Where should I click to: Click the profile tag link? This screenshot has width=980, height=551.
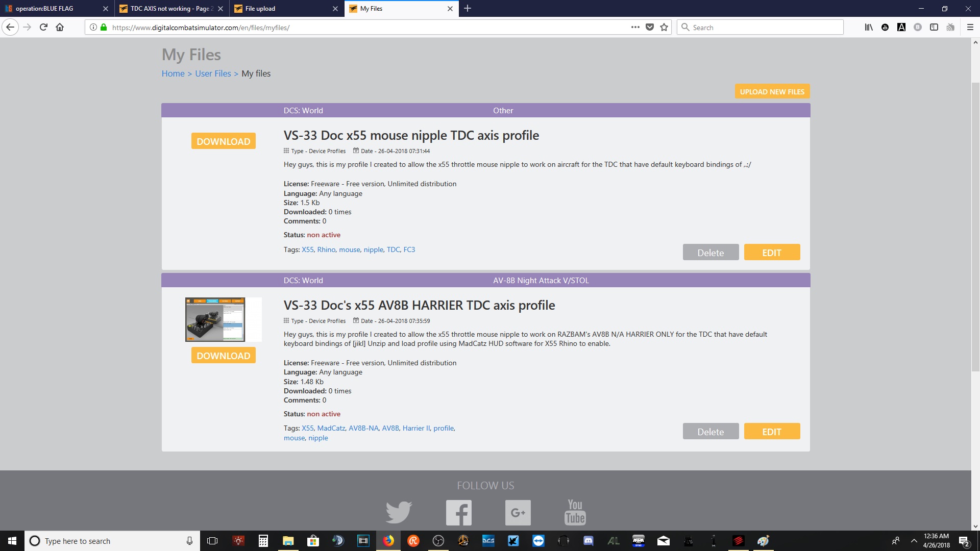(444, 428)
